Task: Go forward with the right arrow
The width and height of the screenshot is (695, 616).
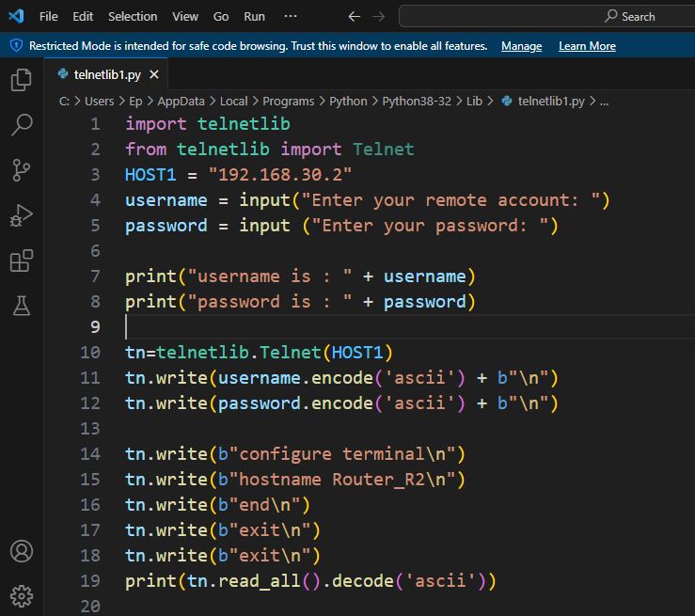Action: 378,16
